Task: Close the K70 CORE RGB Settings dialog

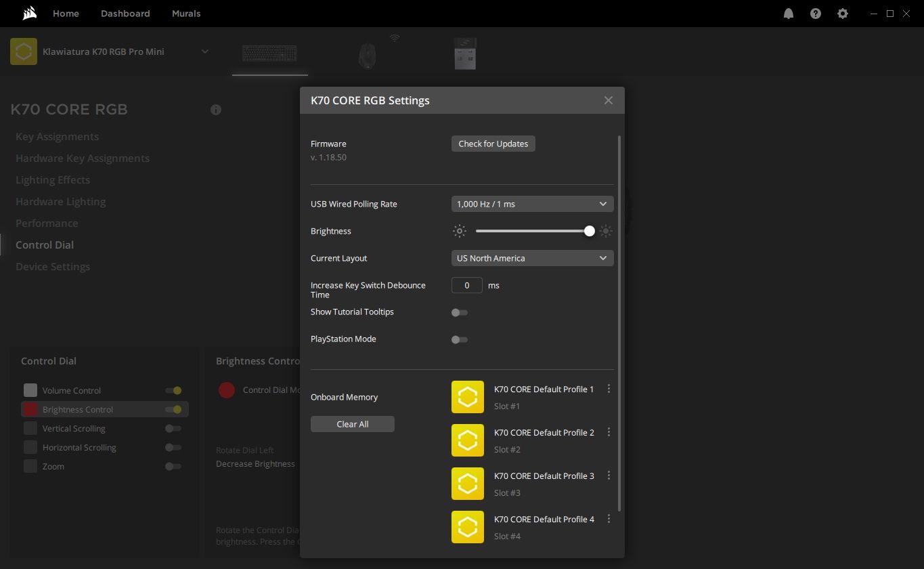Action: point(609,100)
